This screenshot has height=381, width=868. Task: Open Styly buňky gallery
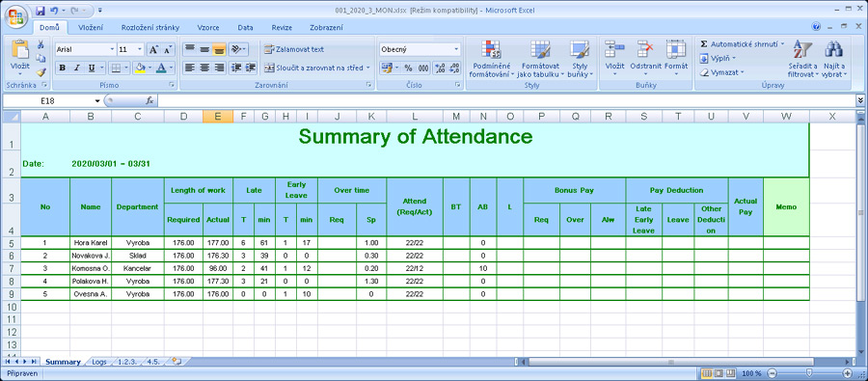(x=580, y=58)
